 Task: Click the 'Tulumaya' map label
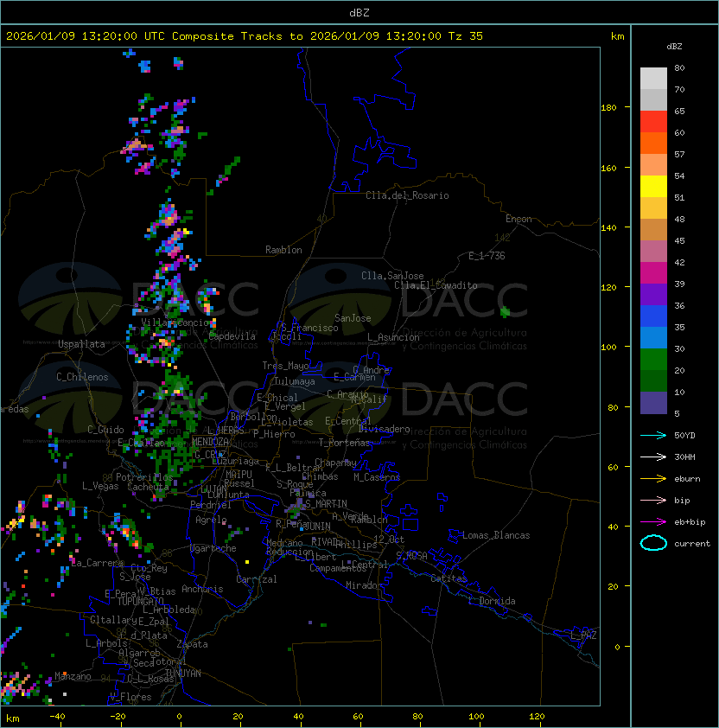pyautogui.click(x=295, y=381)
